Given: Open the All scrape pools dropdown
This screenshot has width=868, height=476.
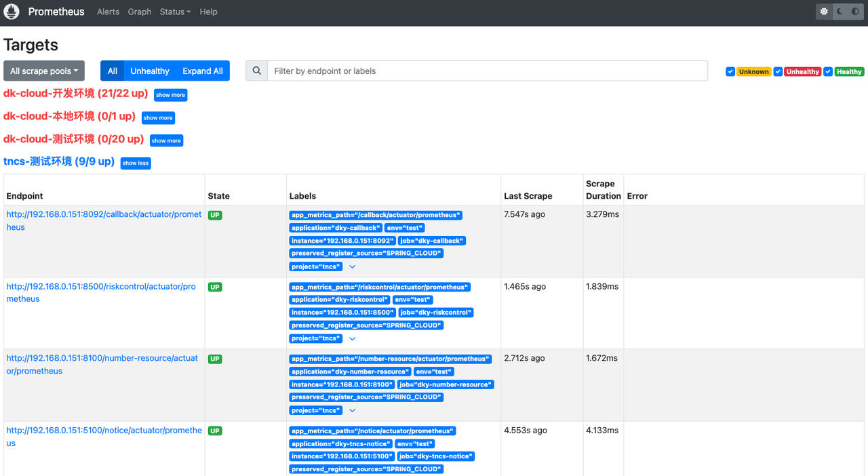Looking at the screenshot, I should coord(44,71).
